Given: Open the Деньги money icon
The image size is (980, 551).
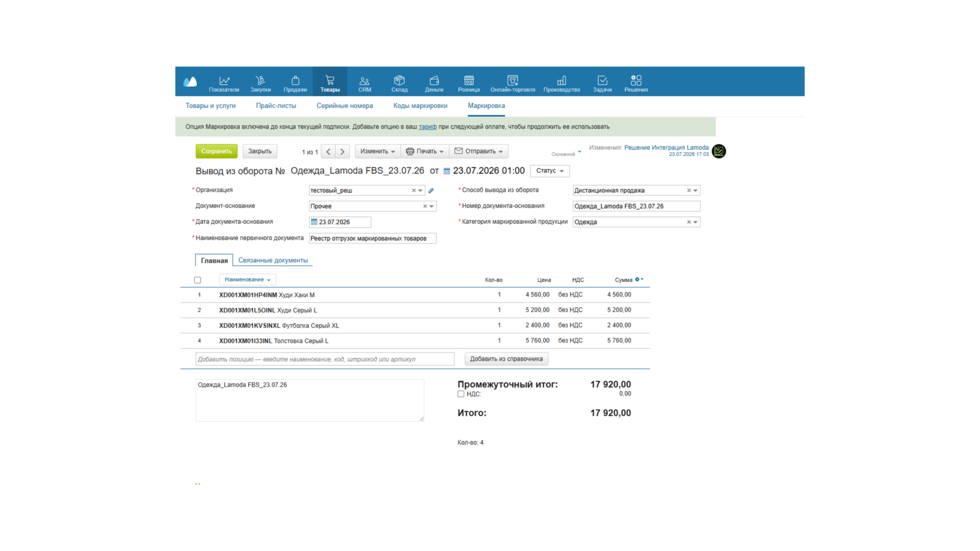Looking at the screenshot, I should pos(434,81).
